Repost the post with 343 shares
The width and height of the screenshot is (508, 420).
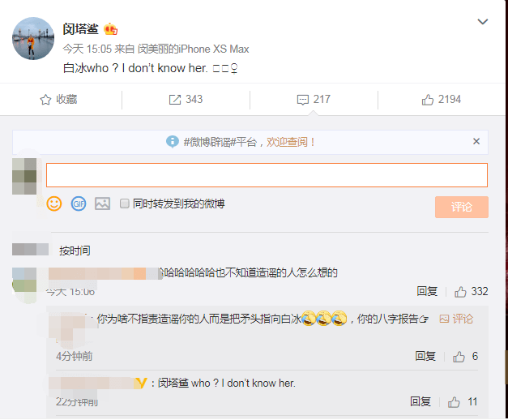[x=186, y=99]
